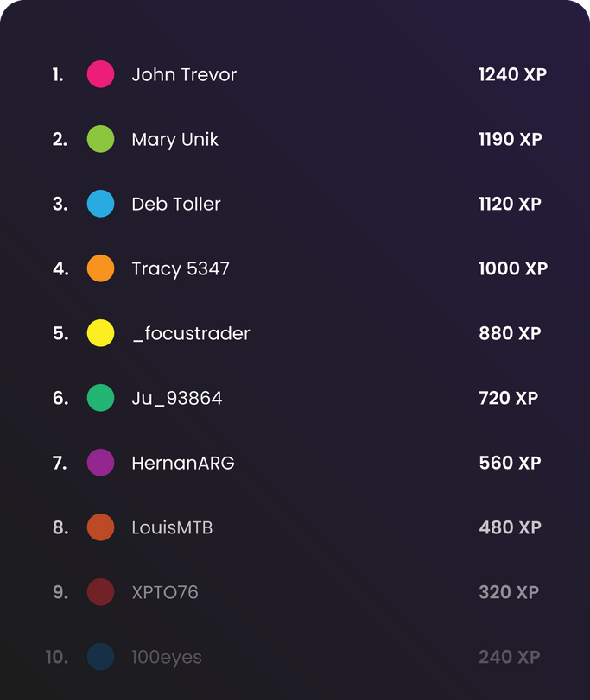Select the 100eyes avatar circle
Viewport: 590px width, 700px height.
100,657
